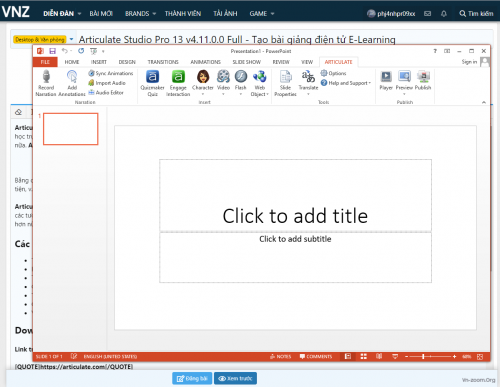Switch to the HOME tab

pos(72,62)
